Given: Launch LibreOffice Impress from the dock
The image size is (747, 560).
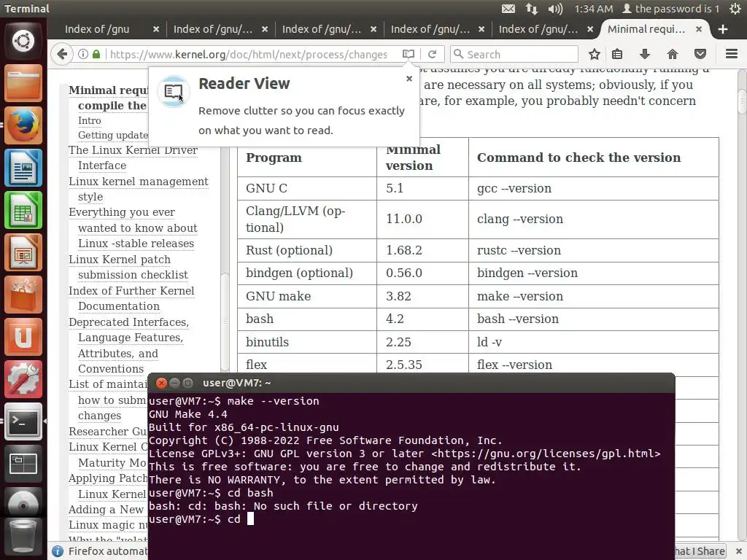Looking at the screenshot, I should (x=23, y=252).
